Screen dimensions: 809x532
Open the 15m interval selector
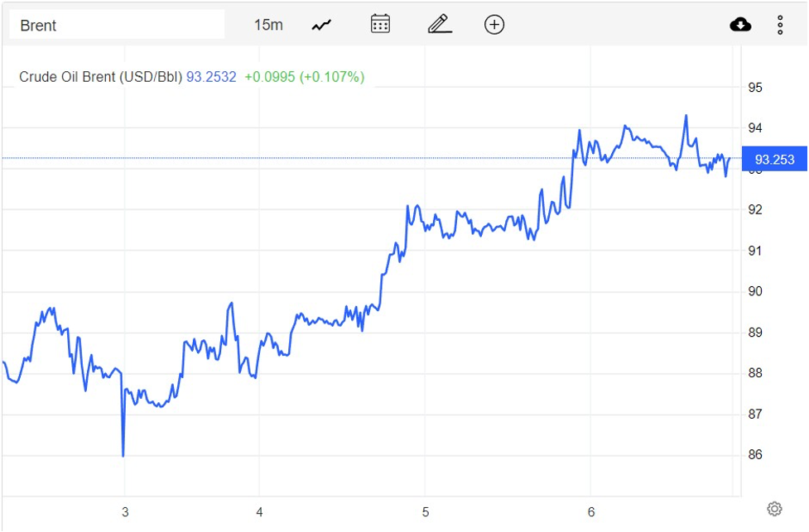[267, 25]
